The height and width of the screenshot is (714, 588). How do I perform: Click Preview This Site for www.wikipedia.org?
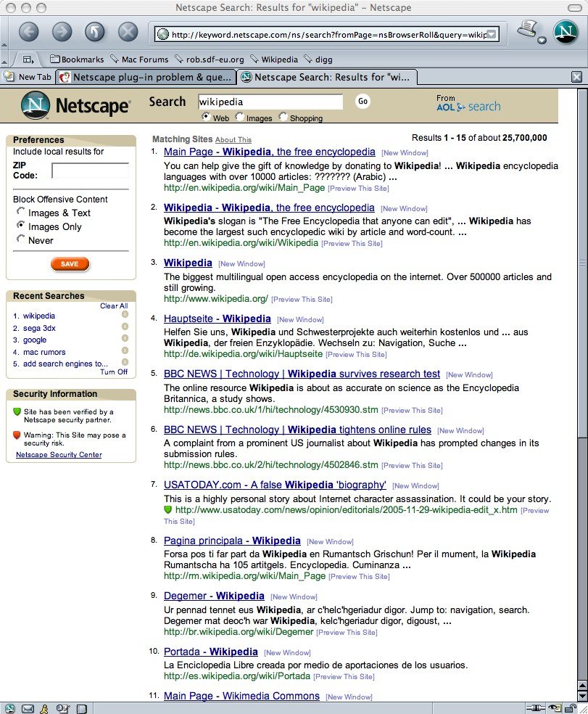pyautogui.click(x=302, y=299)
